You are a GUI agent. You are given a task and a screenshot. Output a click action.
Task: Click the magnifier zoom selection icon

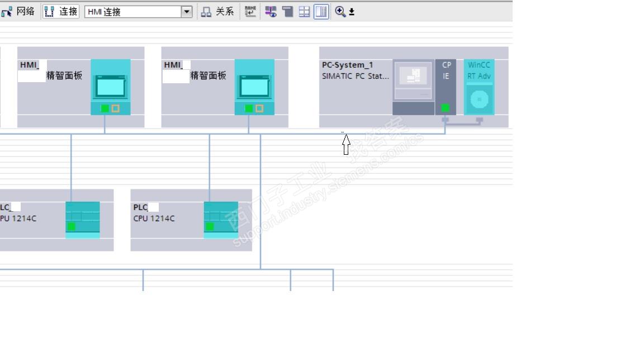coord(340,12)
